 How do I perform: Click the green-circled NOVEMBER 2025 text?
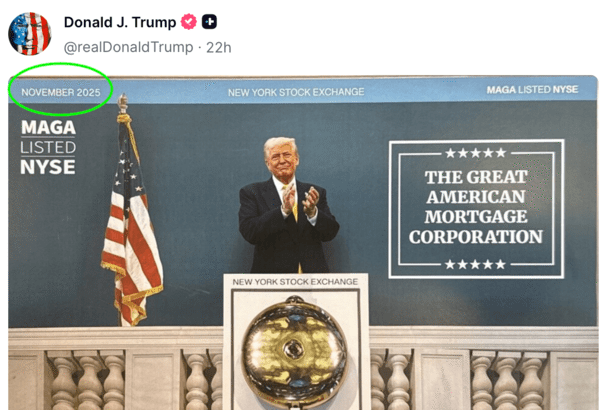(x=61, y=92)
